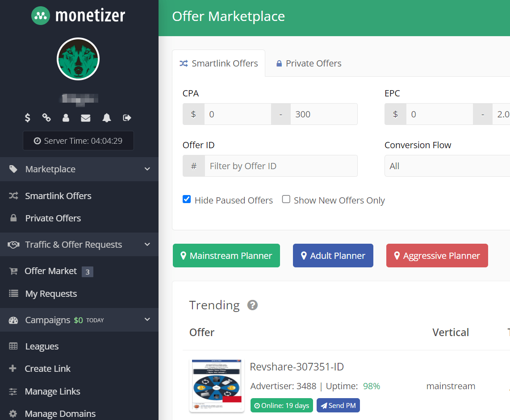Open notifications bell icon
This screenshot has height=420, width=510.
tap(107, 118)
